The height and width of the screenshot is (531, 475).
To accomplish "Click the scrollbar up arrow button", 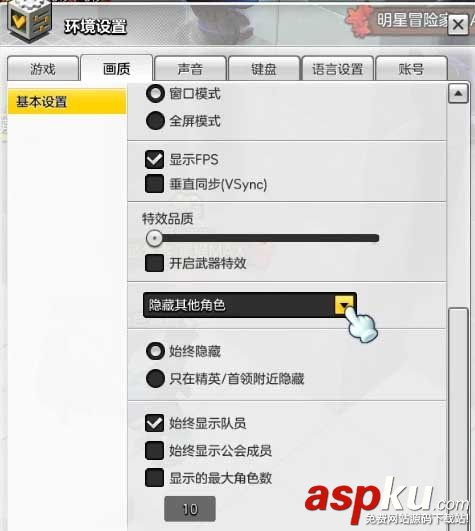I will (458, 93).
